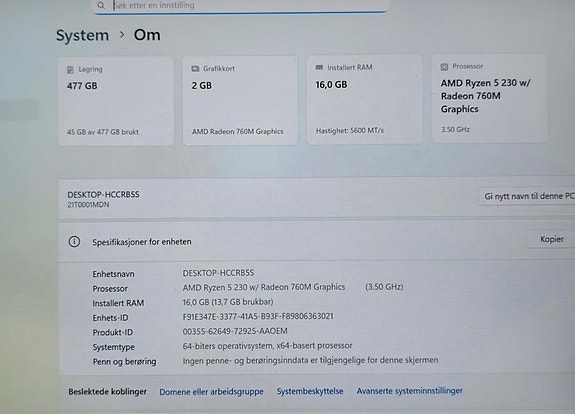Open the Systembeskyttelse link
Screen dimensions: 575x414
310,391
